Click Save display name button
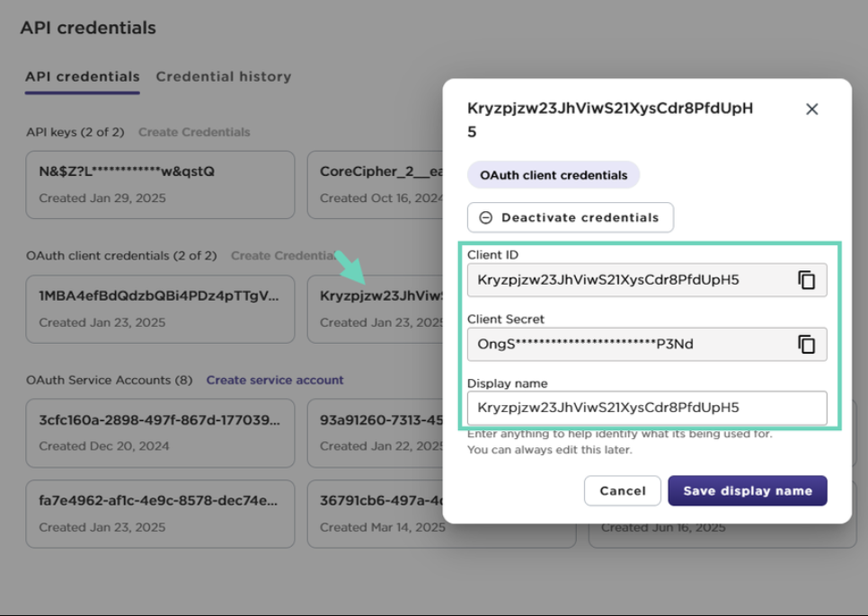The height and width of the screenshot is (616, 868). tap(747, 491)
